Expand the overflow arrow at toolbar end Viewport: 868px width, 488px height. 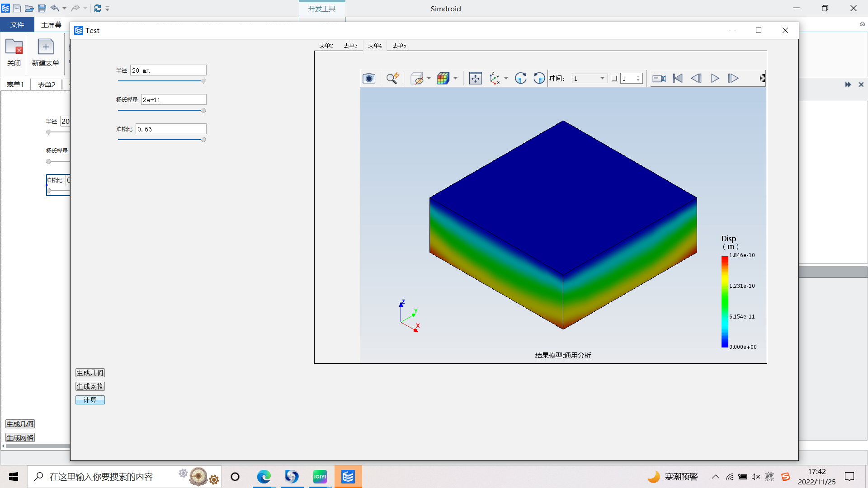point(762,79)
